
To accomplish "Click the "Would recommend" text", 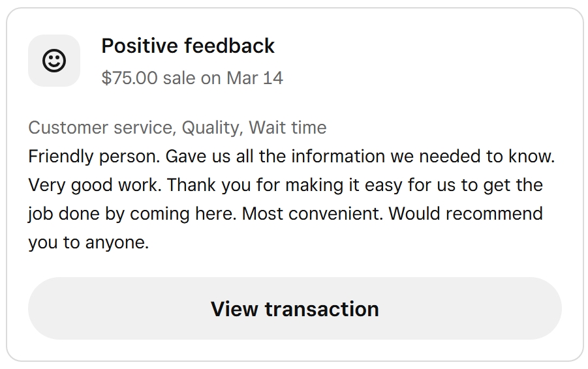I will point(466,214).
